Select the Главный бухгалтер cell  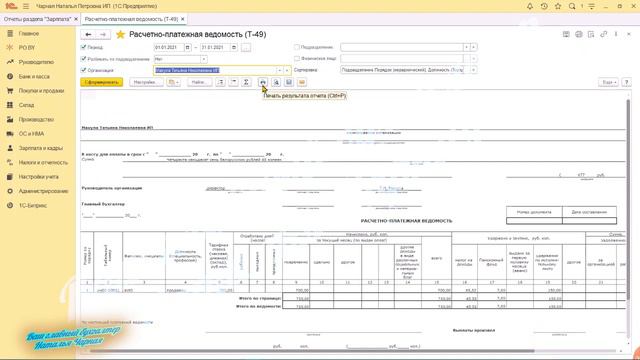coord(103,204)
